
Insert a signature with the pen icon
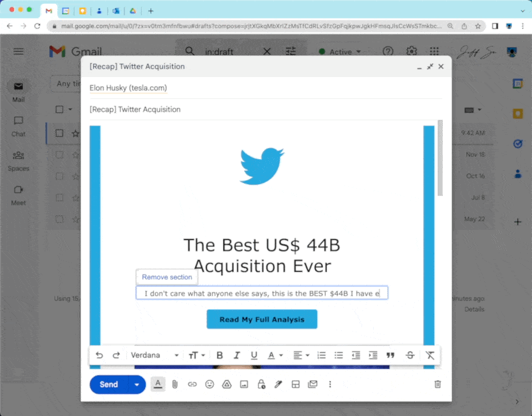click(x=278, y=384)
